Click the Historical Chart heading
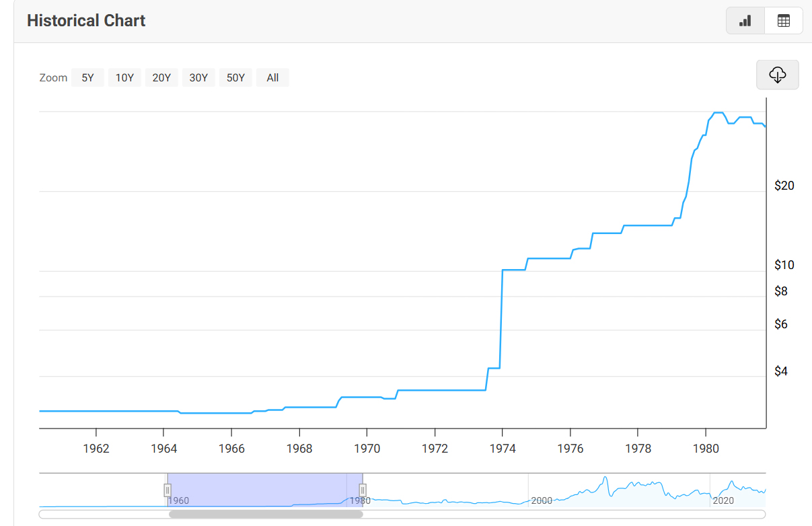The image size is (812, 526). [86, 21]
